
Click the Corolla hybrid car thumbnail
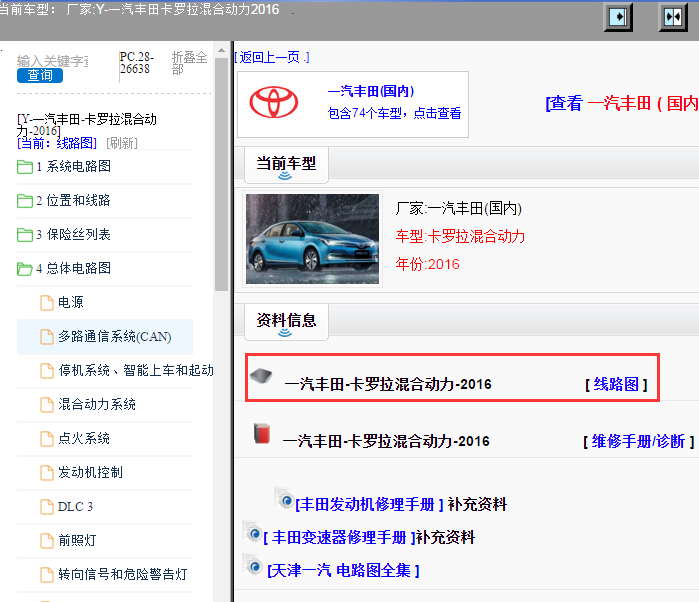point(312,239)
